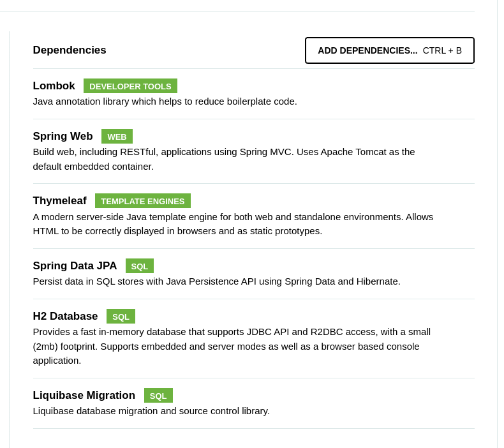The width and height of the screenshot is (504, 448).
Task: Click the Spring Web description text
Action: coord(223,159)
